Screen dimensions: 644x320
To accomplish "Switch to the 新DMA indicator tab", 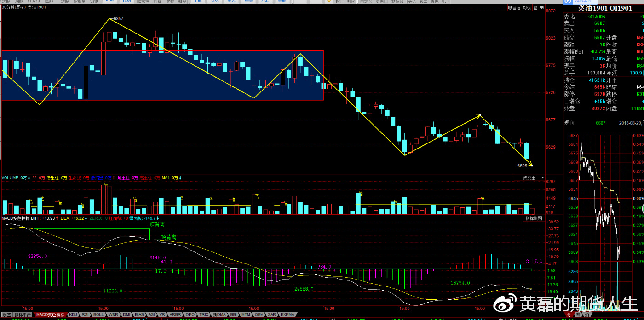I will click(219, 314).
